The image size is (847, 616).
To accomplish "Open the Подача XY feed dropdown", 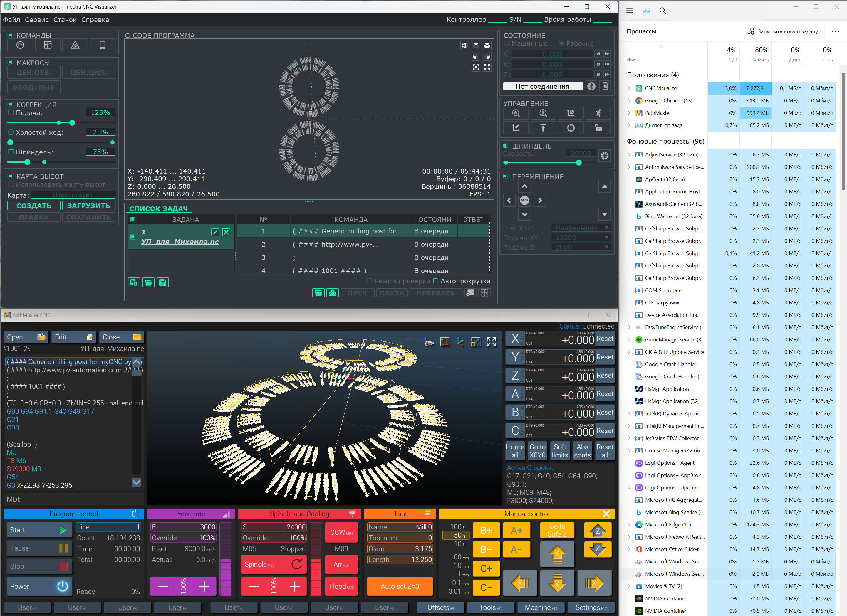I will (x=581, y=238).
